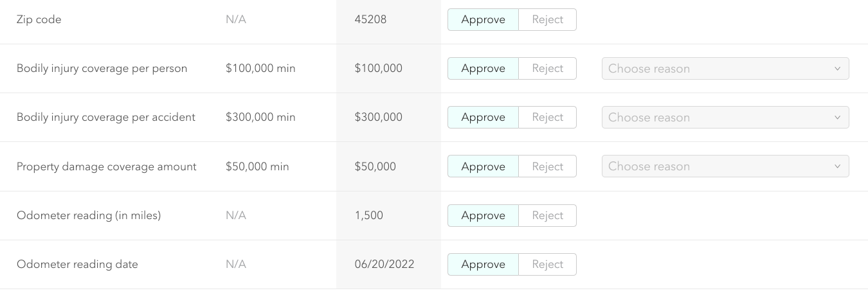Open Choose reason dropdown for property damage

pyautogui.click(x=725, y=166)
